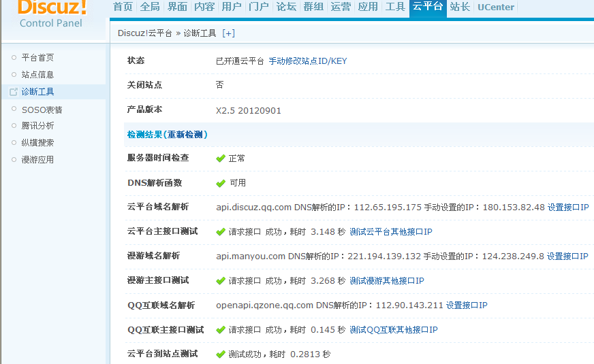Click the 已开通云平台 status text
This screenshot has height=364, width=594.
point(240,61)
